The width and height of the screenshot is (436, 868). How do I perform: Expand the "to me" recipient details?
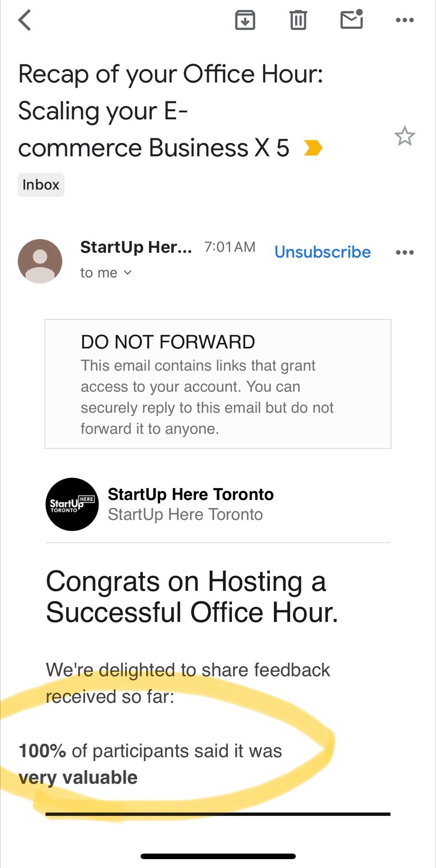[106, 273]
